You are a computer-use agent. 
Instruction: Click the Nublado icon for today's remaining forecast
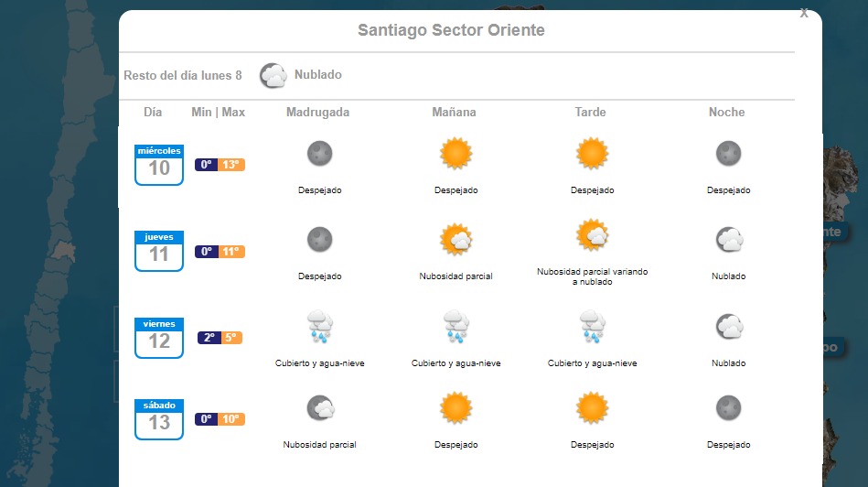point(273,75)
